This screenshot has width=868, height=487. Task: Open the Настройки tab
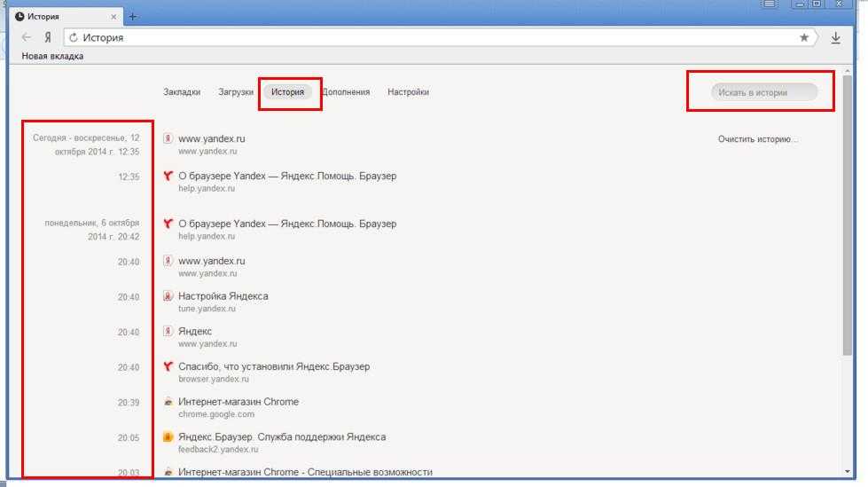408,92
